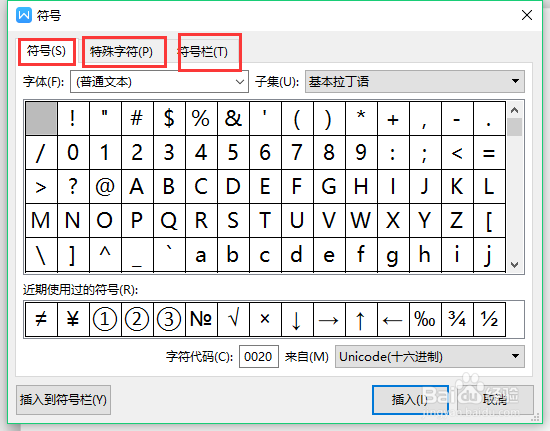
Task: Select the ^ caret symbol
Action: click(x=105, y=255)
